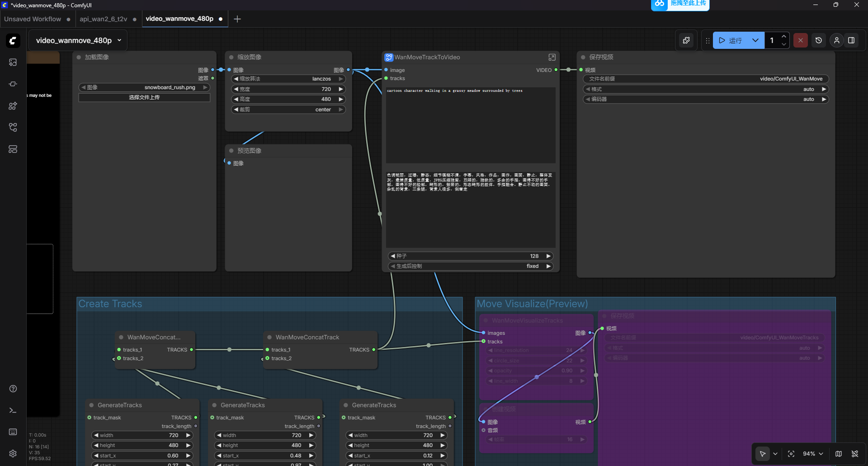
Task: Click the fit view icon
Action: tap(791, 454)
